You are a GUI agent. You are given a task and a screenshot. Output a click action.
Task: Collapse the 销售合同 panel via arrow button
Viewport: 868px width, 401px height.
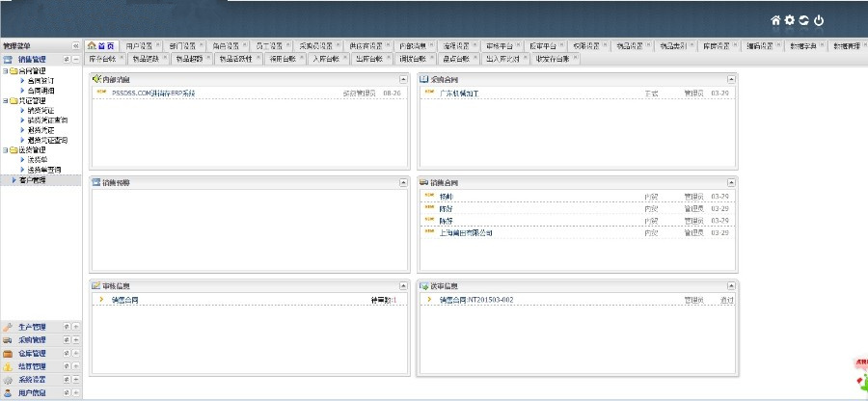[x=731, y=182]
